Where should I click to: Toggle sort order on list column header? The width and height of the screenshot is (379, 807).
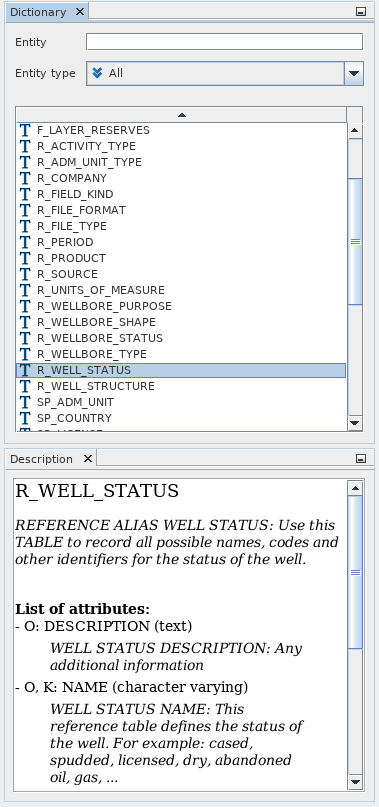coord(181,115)
